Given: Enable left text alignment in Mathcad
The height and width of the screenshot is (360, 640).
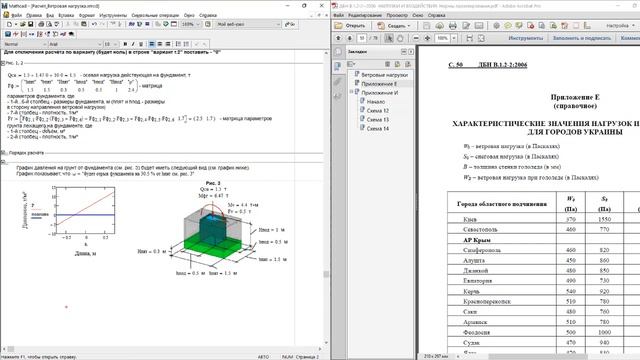Looking at the screenshot, I should (151, 44).
